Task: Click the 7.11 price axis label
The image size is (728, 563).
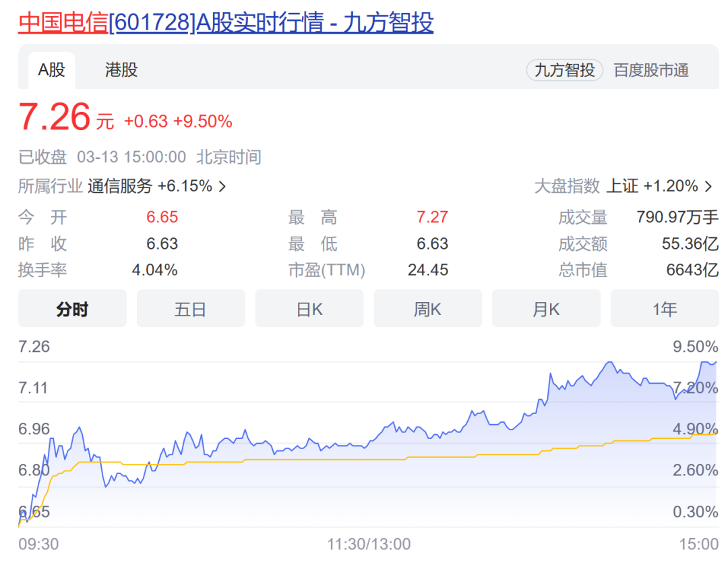Action: point(33,388)
